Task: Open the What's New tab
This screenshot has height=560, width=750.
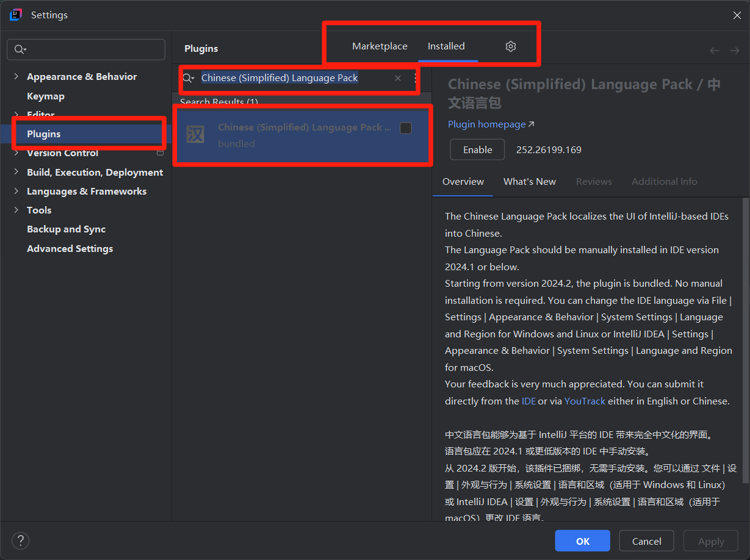Action: pyautogui.click(x=530, y=182)
